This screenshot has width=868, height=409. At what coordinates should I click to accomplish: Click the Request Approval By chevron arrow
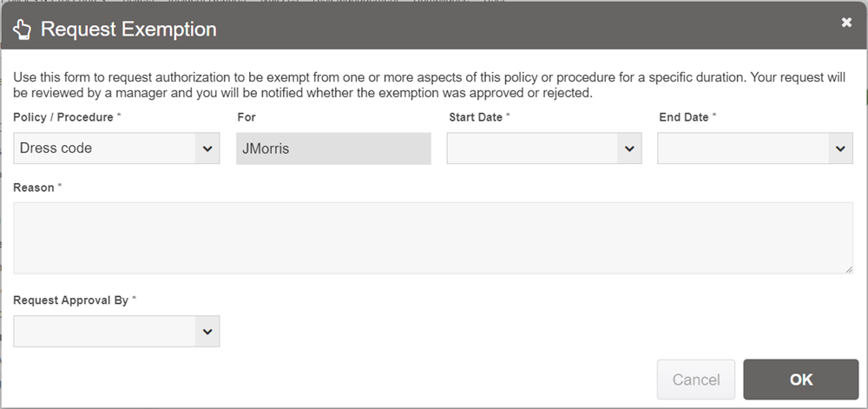coord(207,331)
